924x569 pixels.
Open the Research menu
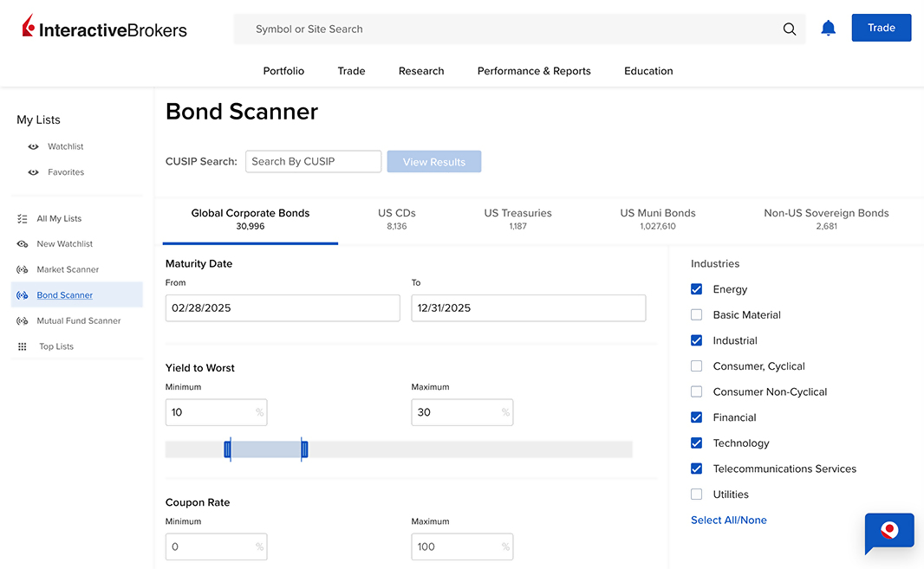click(x=421, y=71)
